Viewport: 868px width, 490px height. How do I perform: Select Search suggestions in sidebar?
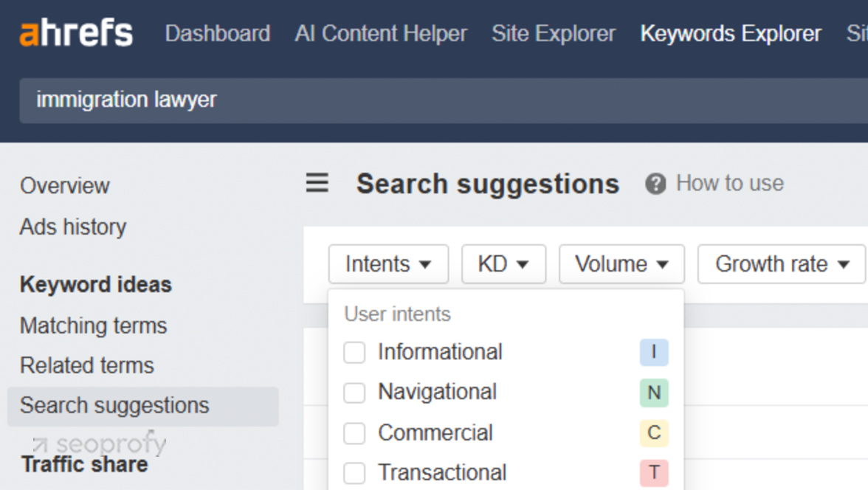[143, 406]
